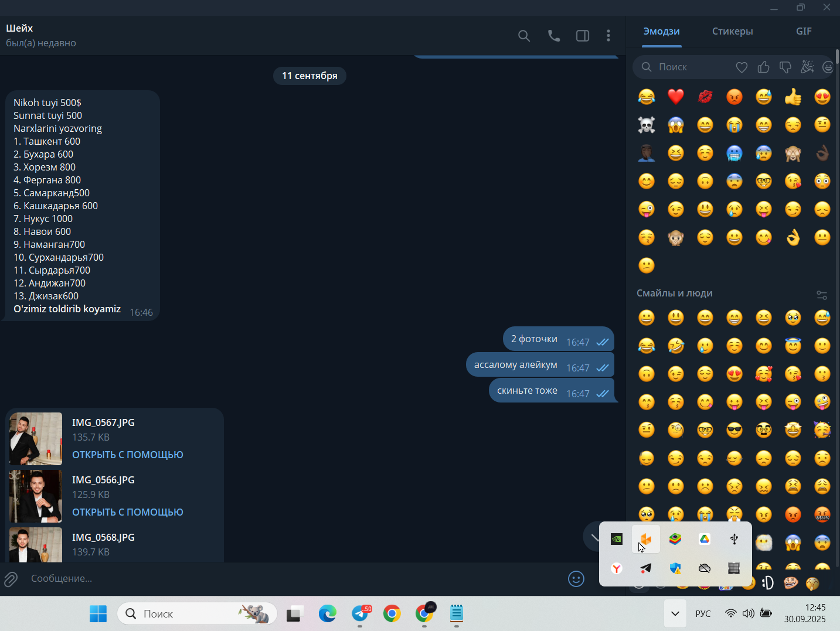Select the "2 фоточки" message
This screenshot has height=631, width=840.
tap(559, 339)
